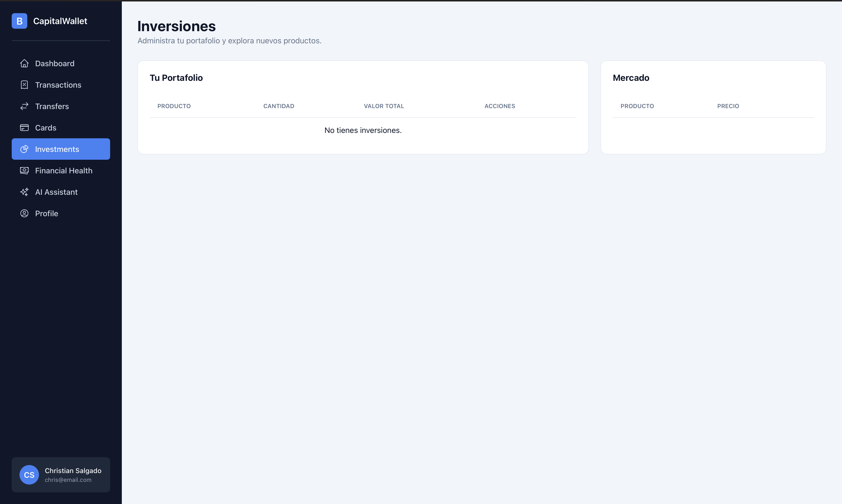This screenshot has width=842, height=504.
Task: Click the Valor Total column header
Action: click(x=384, y=106)
